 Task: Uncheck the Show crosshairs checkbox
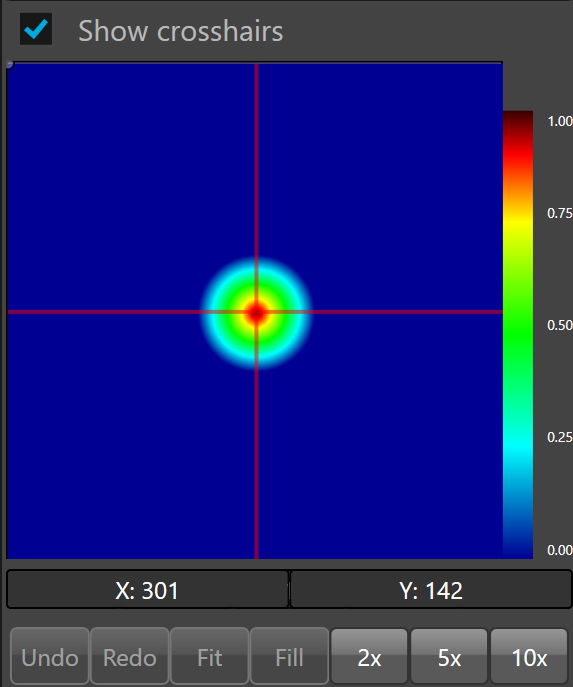click(36, 29)
